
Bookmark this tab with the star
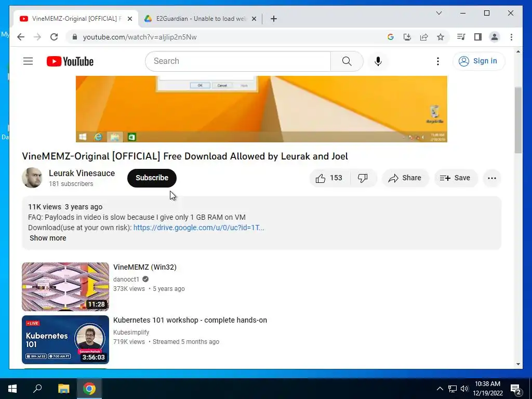click(441, 37)
